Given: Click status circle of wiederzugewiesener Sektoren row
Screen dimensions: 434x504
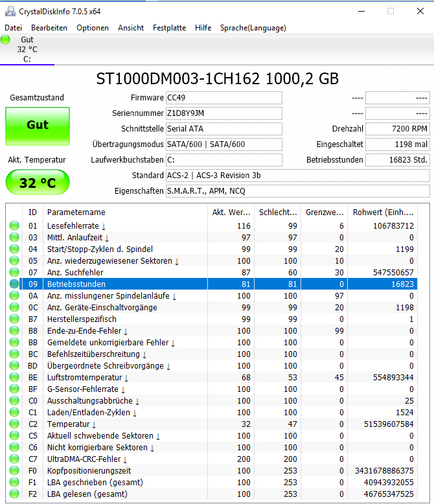Looking at the screenshot, I should pos(14,260).
